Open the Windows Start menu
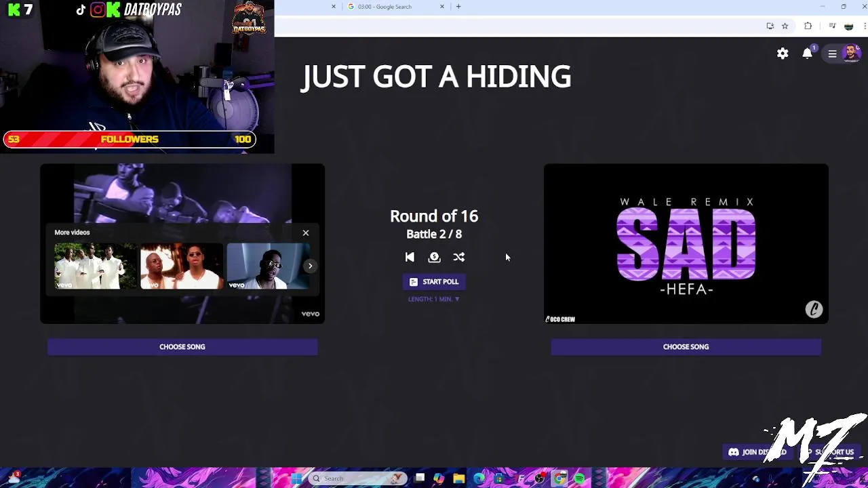 coord(297,479)
